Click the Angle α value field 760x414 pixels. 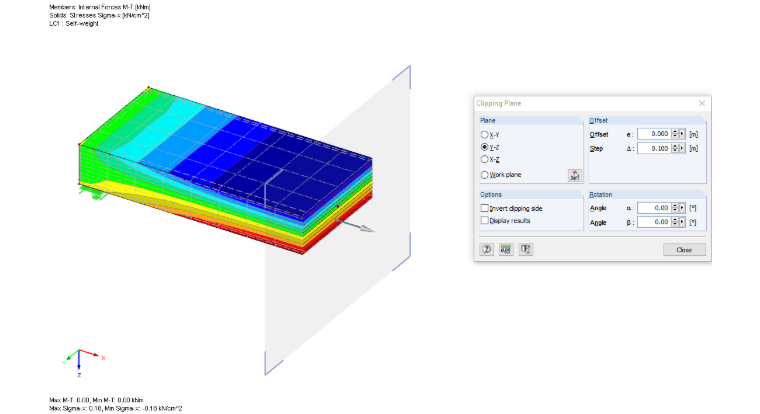654,207
